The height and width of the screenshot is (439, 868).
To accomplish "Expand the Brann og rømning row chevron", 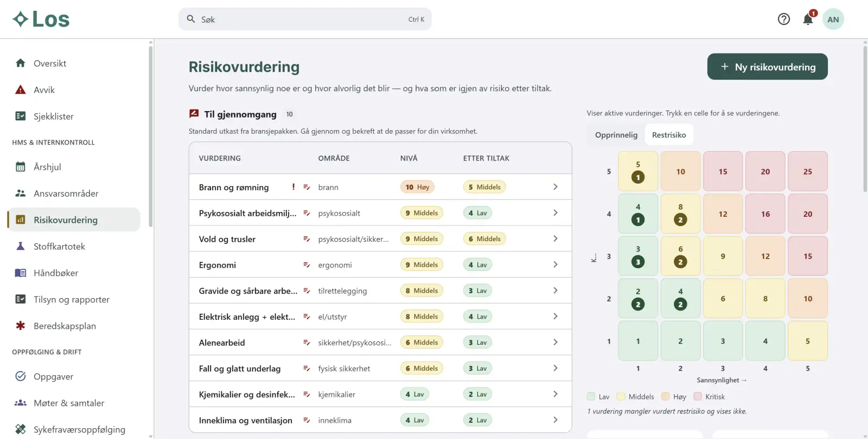I will point(555,187).
